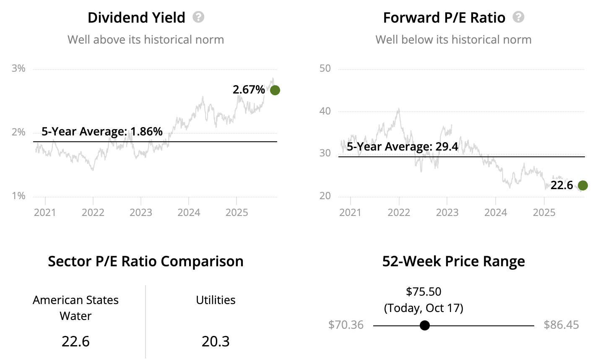This screenshot has height=364, width=603.
Task: Click the $75.50 today's price label
Action: click(424, 292)
